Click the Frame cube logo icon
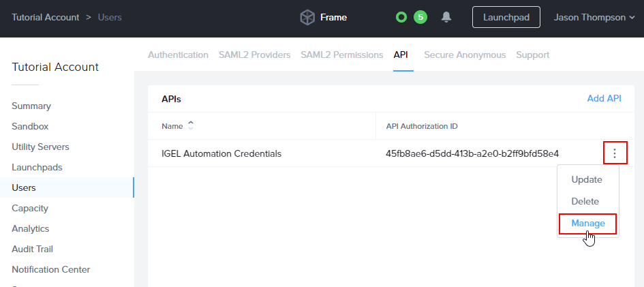This screenshot has width=644, height=287. click(307, 18)
